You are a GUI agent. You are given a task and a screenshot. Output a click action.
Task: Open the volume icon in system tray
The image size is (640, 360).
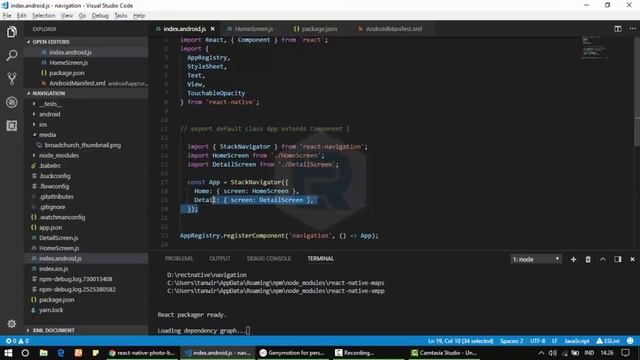(x=553, y=353)
